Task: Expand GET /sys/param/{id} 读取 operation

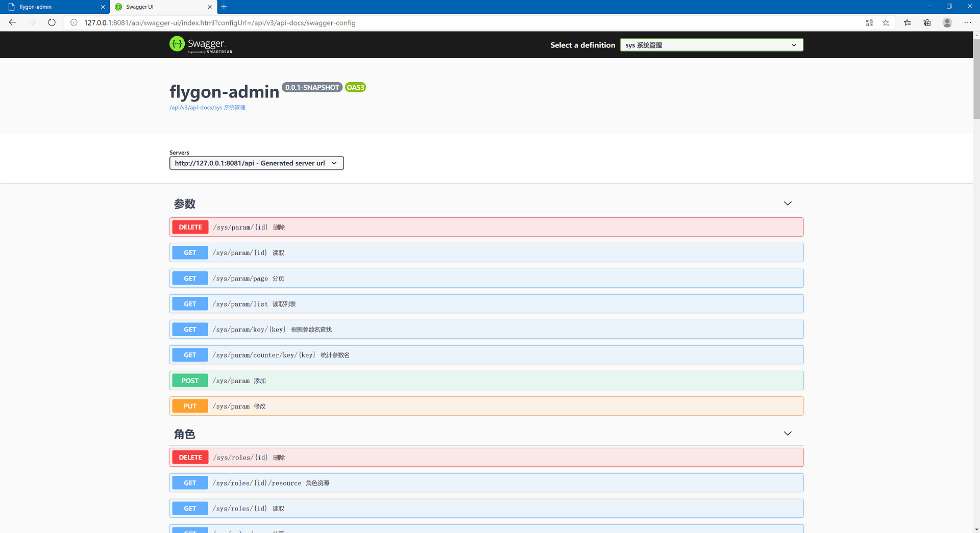Action: (x=486, y=252)
